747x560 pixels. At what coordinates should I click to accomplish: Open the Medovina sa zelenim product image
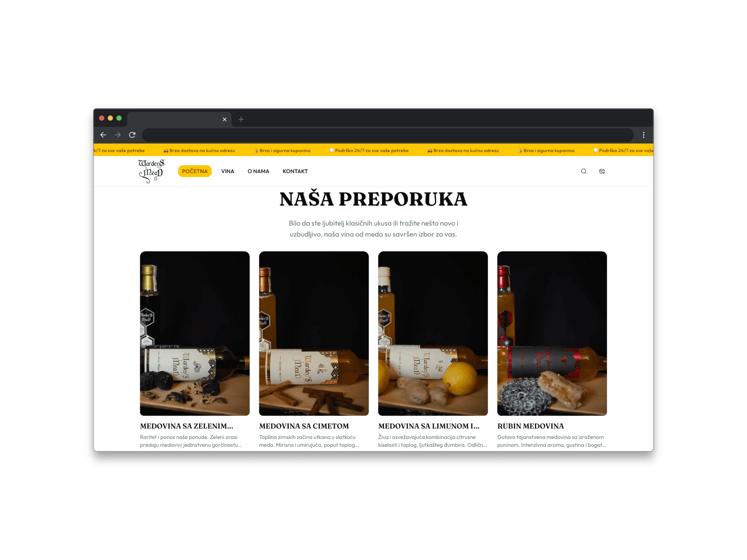pos(195,333)
